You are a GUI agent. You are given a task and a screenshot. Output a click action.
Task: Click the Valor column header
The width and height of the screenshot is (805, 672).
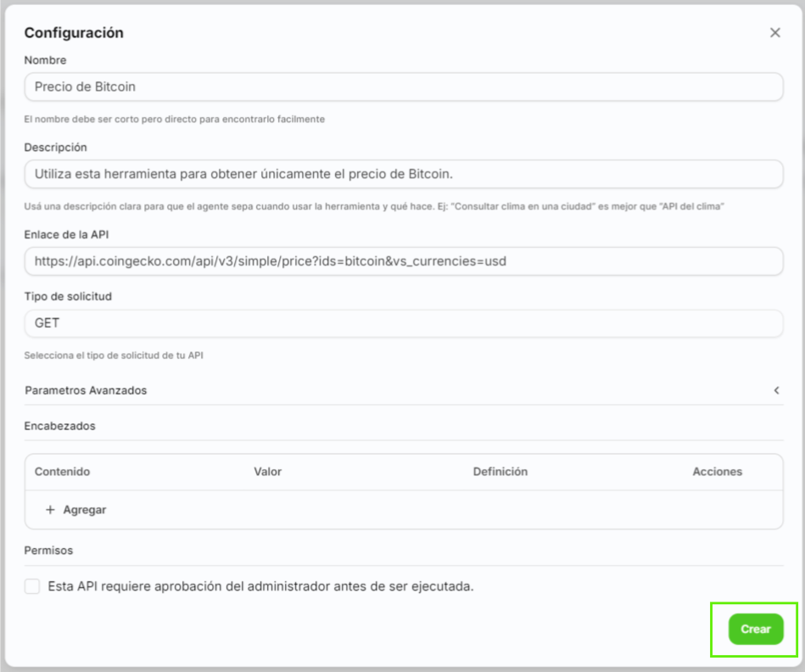click(267, 472)
